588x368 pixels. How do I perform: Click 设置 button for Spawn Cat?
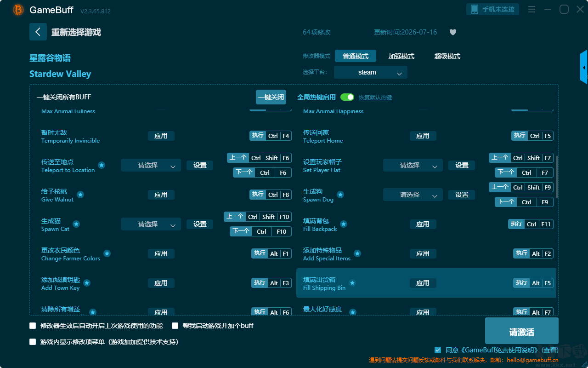[200, 224]
